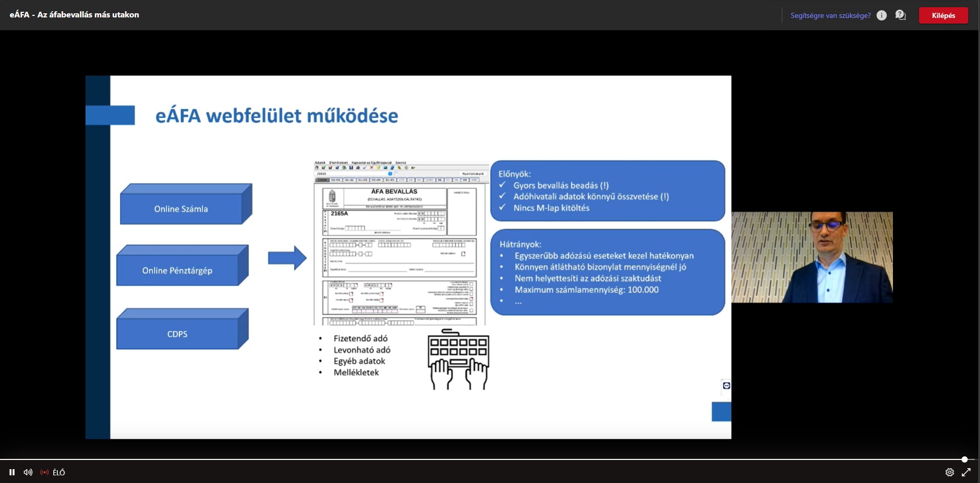Image resolution: width=980 pixels, height=483 pixels.
Task: Open the 'Segítségre van szüksége?' help link
Action: [830, 15]
